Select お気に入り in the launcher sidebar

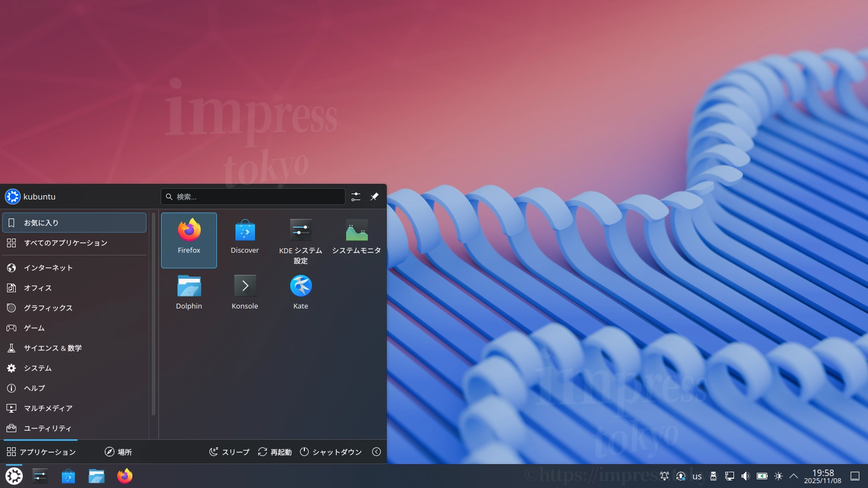pos(74,223)
